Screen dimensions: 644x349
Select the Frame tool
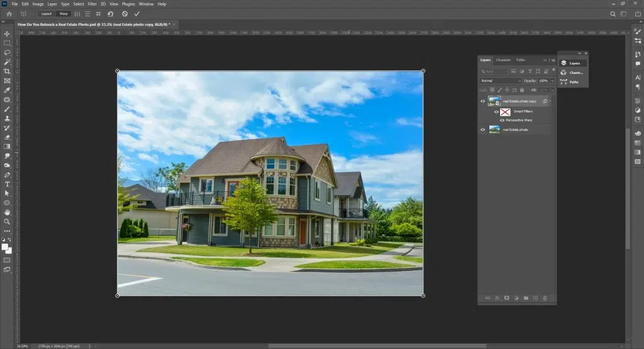coord(7,81)
